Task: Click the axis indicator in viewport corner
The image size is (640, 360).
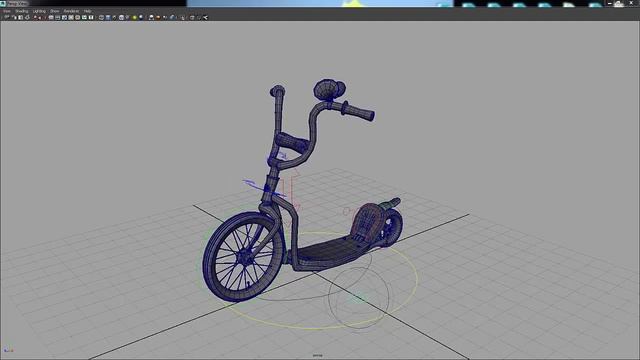Action: pos(8,350)
